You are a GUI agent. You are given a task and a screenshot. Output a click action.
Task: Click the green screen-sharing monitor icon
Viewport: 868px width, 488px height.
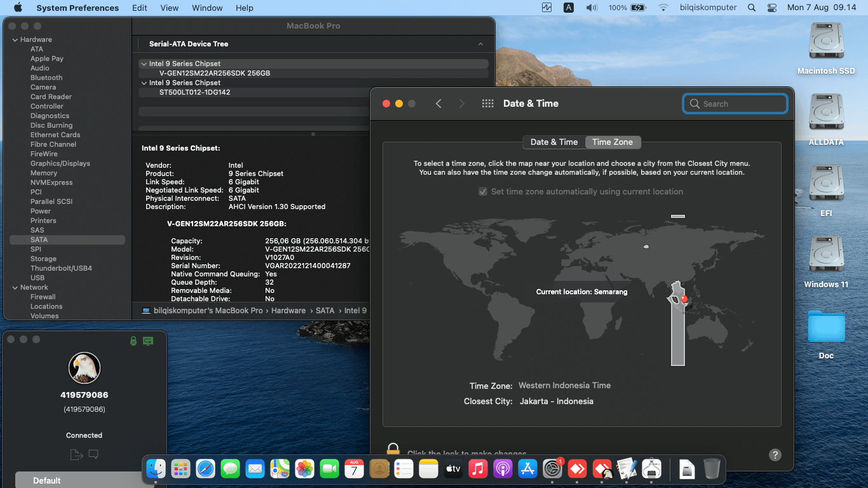point(148,341)
